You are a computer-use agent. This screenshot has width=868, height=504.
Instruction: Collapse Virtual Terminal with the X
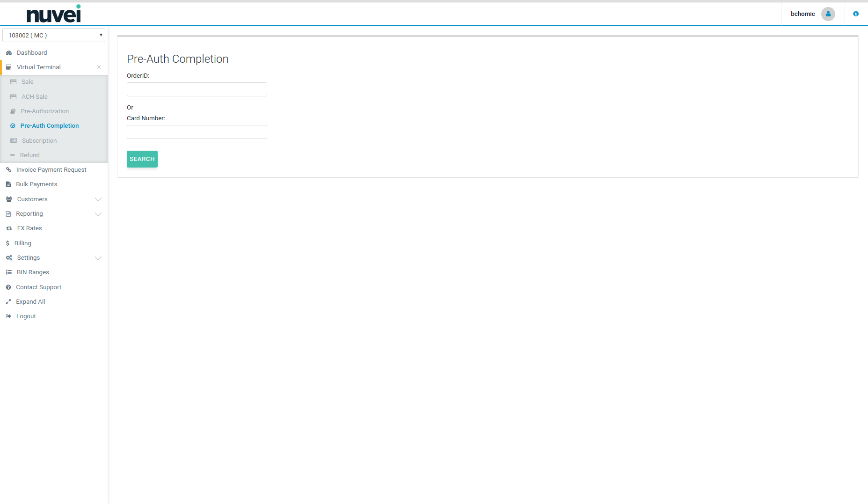pyautogui.click(x=99, y=67)
